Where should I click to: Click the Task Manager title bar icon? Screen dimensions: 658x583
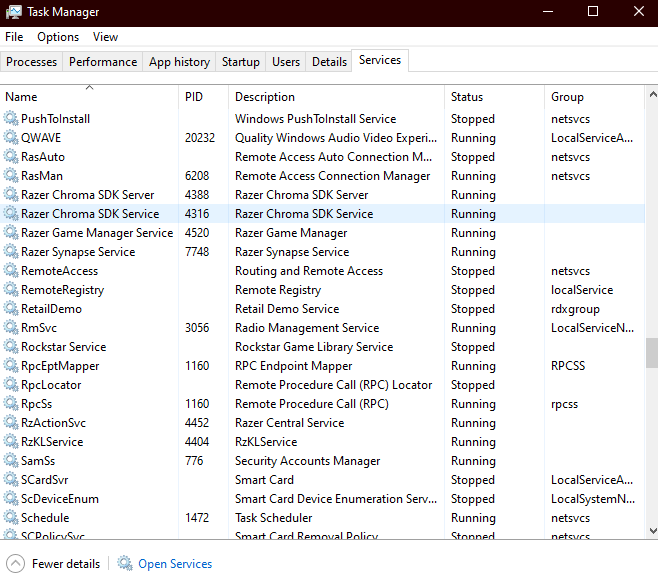point(13,12)
